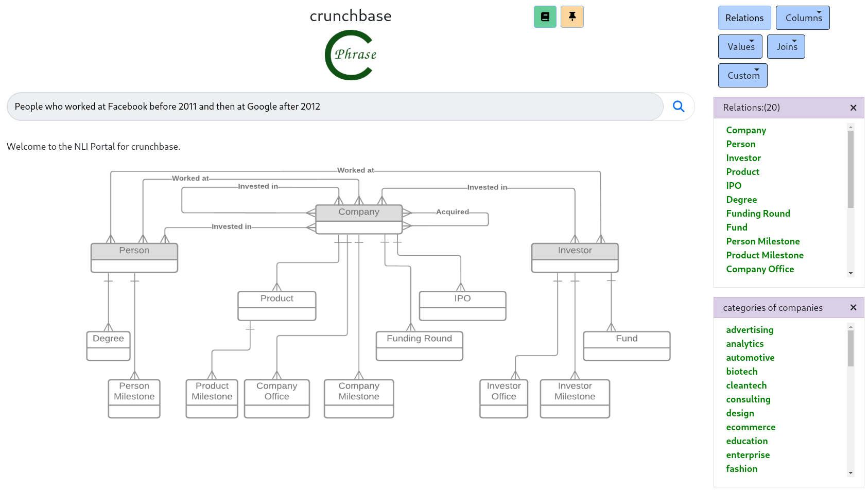The image size is (868, 492).
Task: Select the Company relation in Relations panel
Action: click(746, 130)
